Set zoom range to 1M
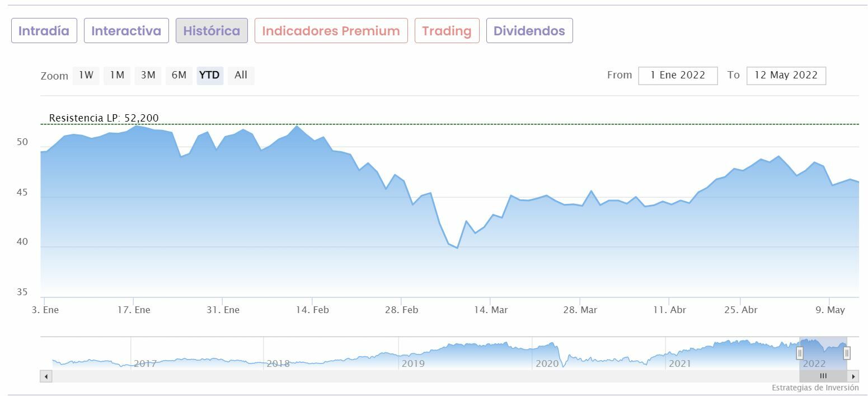 coord(117,75)
